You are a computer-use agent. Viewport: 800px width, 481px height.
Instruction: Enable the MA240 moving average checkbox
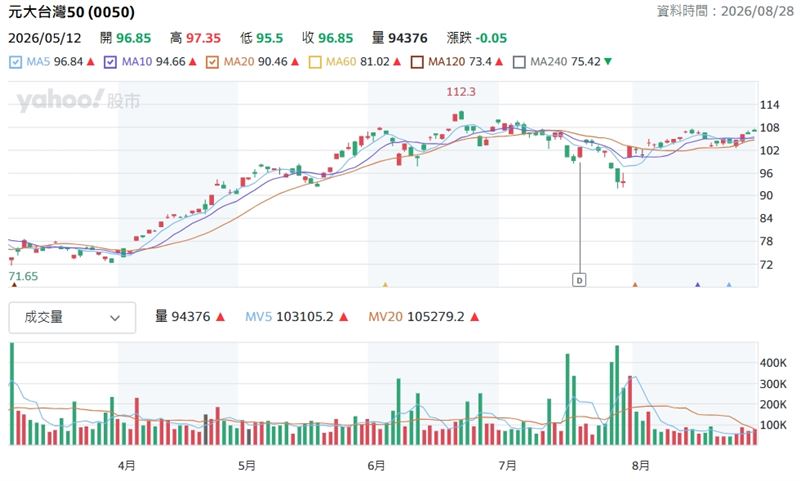coord(519,62)
